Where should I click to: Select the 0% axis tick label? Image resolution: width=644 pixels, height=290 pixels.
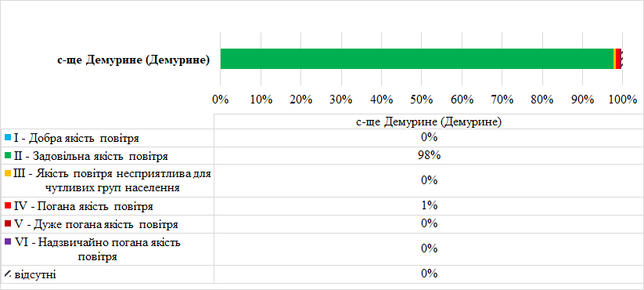point(221,100)
